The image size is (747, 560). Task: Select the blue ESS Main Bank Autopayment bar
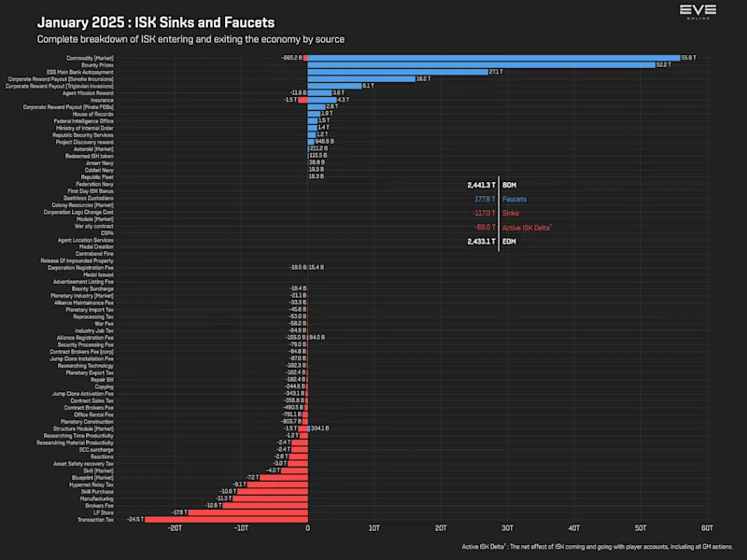[x=398, y=72]
